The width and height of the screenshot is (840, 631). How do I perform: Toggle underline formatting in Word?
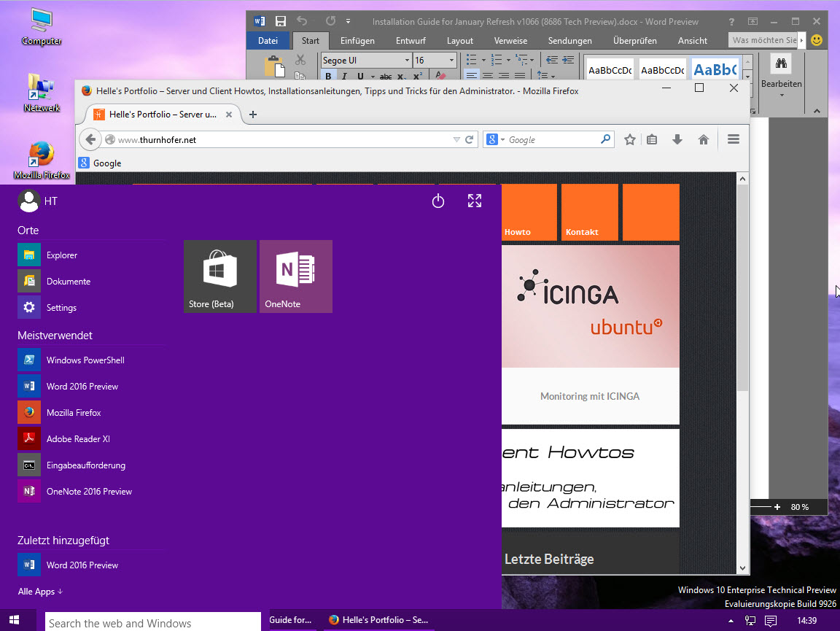(x=360, y=76)
